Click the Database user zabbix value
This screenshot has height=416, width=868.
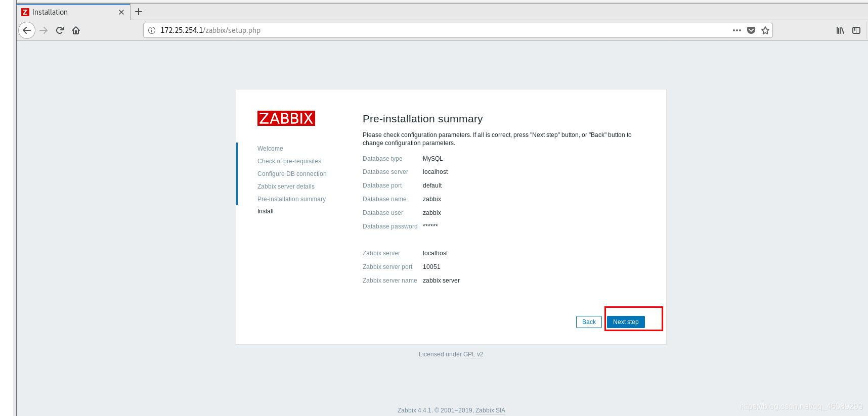(432, 213)
